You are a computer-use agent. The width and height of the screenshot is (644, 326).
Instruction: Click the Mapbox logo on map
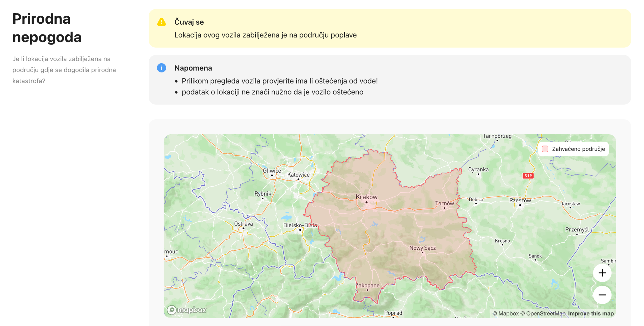(187, 310)
